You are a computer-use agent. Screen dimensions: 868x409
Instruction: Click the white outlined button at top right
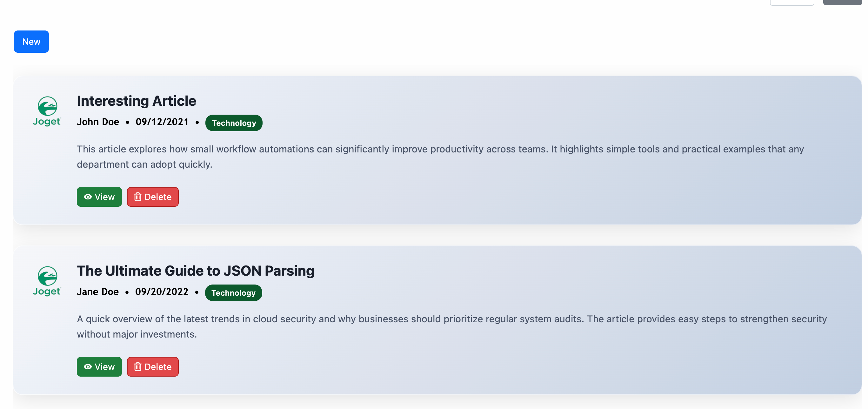click(x=792, y=2)
